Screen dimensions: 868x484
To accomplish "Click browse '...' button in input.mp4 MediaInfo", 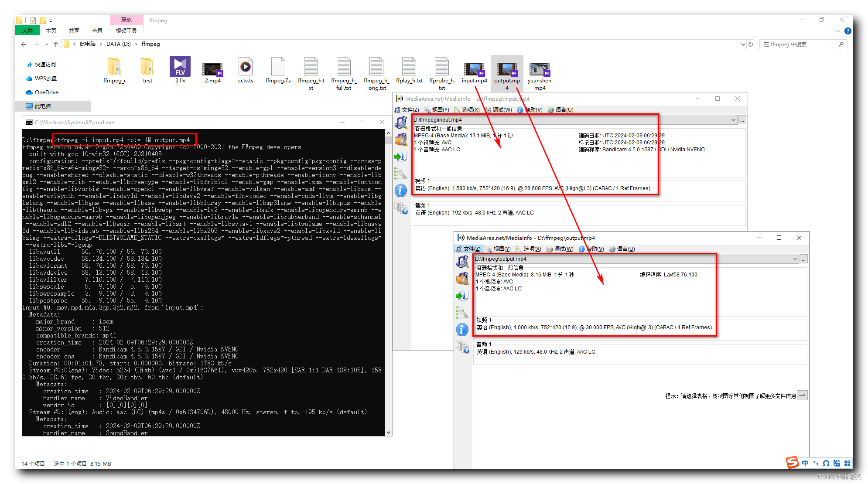I will [x=742, y=120].
